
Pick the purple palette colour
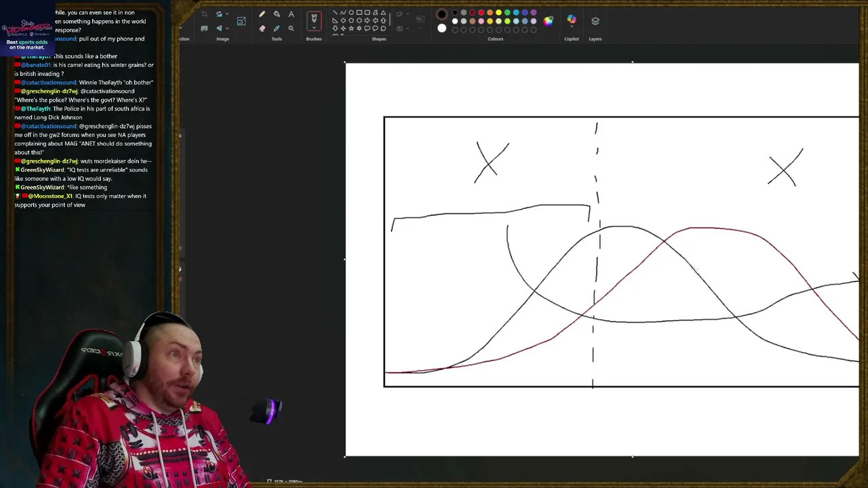pos(534,13)
